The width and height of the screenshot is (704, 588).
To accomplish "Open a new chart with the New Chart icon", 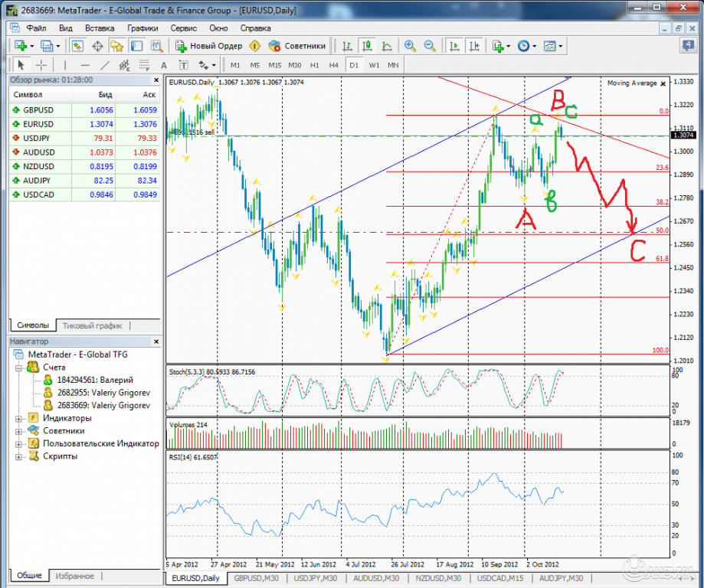I will [x=19, y=45].
